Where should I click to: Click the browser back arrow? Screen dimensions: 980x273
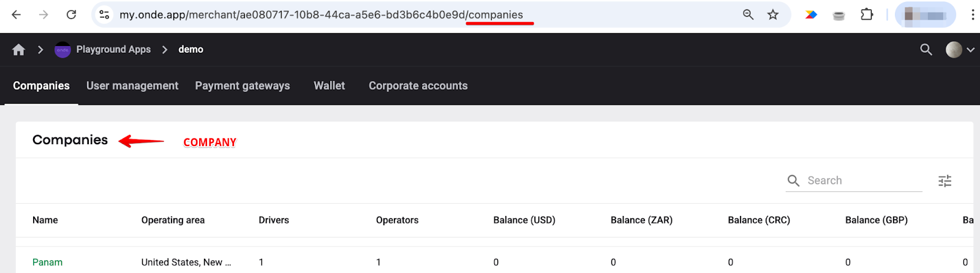[x=17, y=15]
